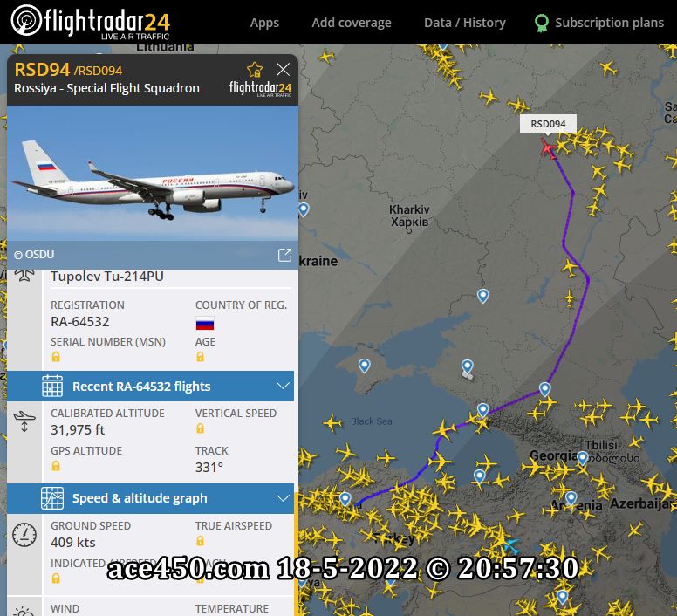This screenshot has width=677, height=616.
Task: Click the red RSD094 aircraft on map
Action: (548, 149)
